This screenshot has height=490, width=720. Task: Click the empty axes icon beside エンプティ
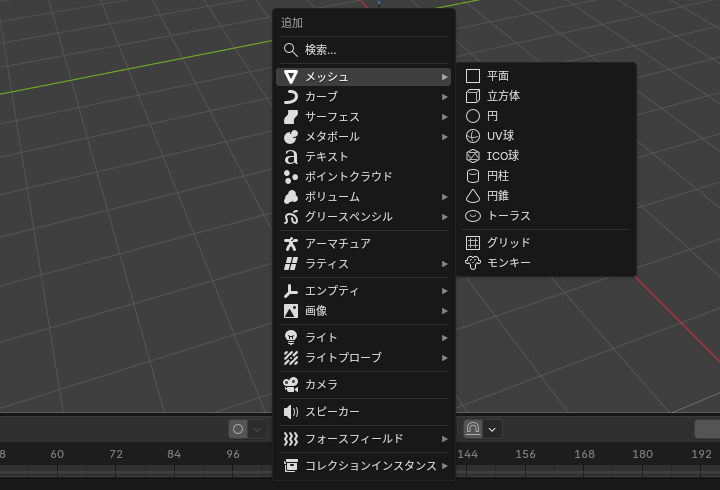pyautogui.click(x=291, y=291)
